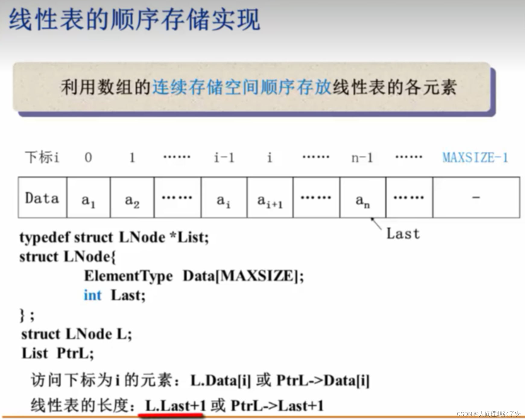This screenshot has width=525, height=420.
Task: Click the 下标i label
Action: (42, 157)
